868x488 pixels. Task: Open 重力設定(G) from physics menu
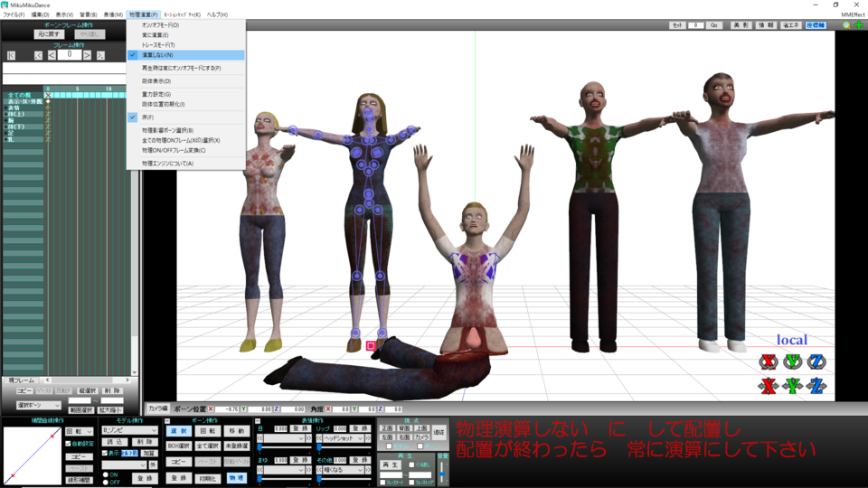pyautogui.click(x=186, y=94)
